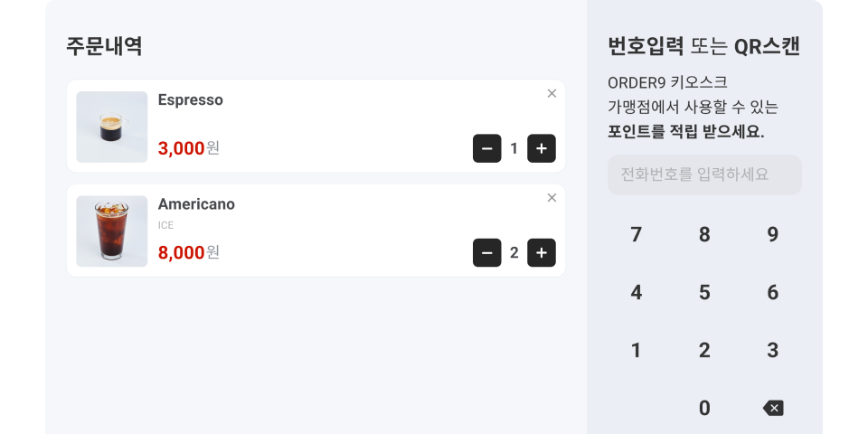Screen dimensions: 868x434
Task: Tap keypad digit 1
Action: coord(637,350)
